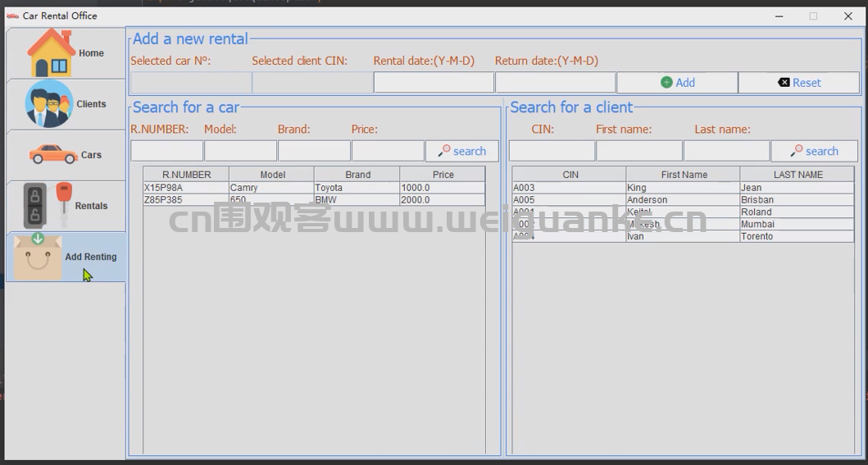Click the 1000.0 price cell
Viewport: 868px width, 465px height.
pos(443,188)
